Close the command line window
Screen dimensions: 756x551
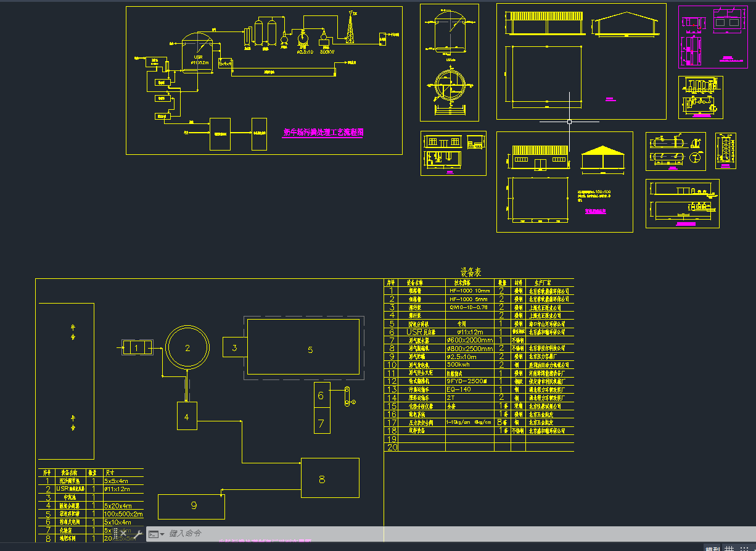(123, 534)
